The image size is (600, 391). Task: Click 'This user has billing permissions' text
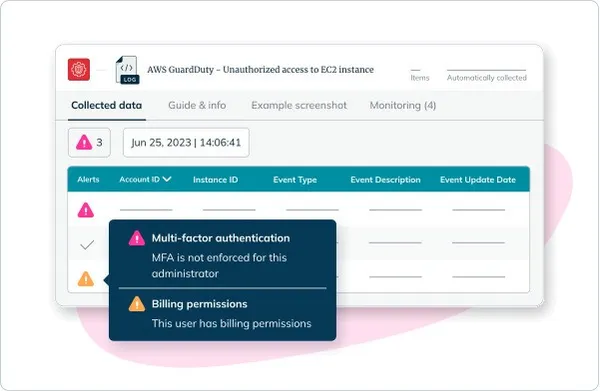pyautogui.click(x=232, y=324)
